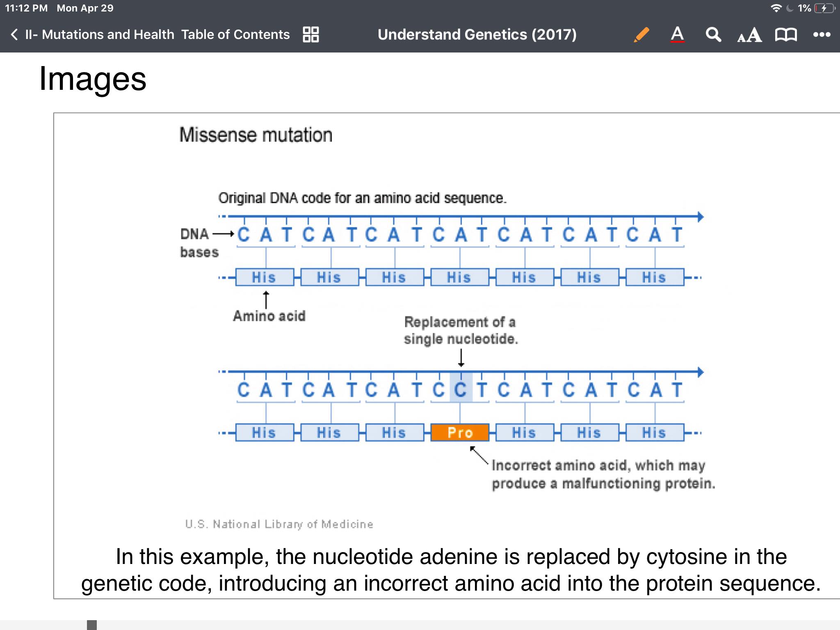The width and height of the screenshot is (840, 630).
Task: Tap the Images heading
Action: [93, 79]
